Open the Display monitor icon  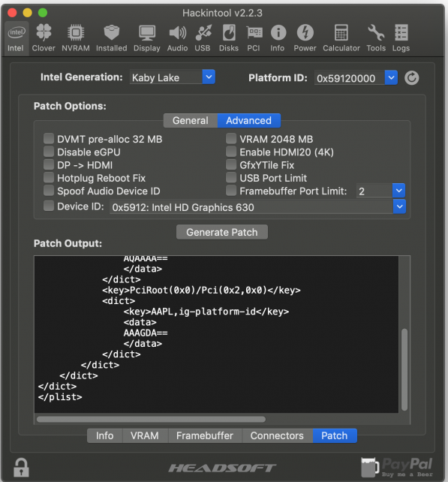pyautogui.click(x=147, y=38)
